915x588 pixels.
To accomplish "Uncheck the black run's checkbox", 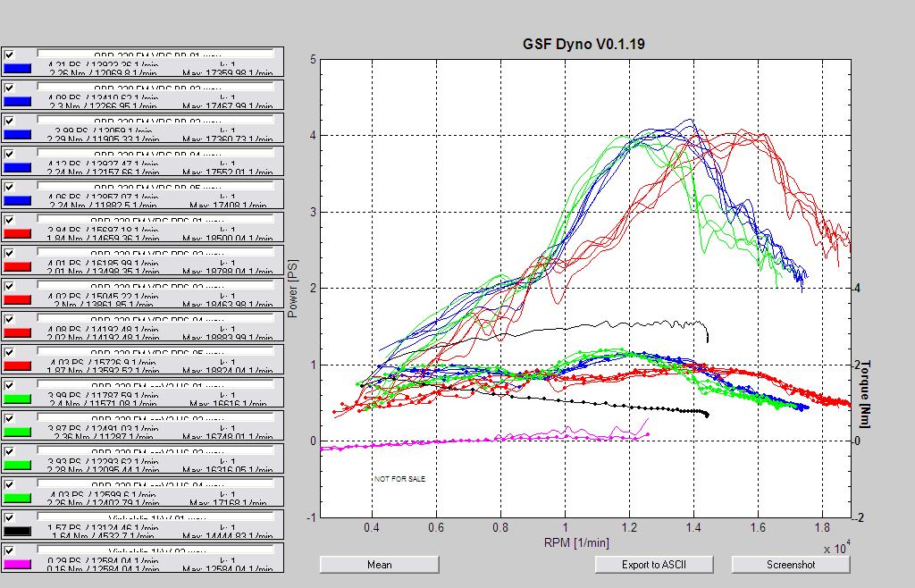I will 10,517.
